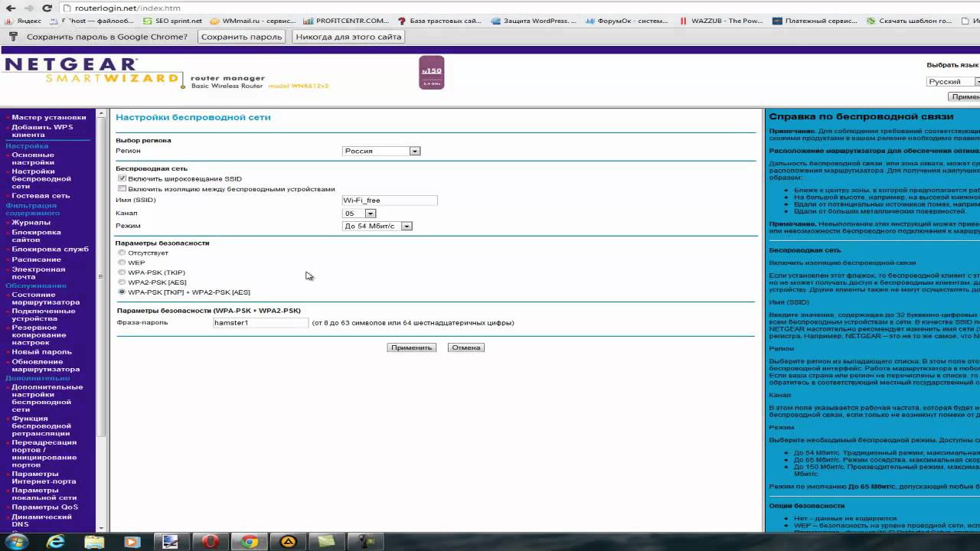Click the passphrase field containing hamster1
This screenshot has width=980, height=551.
click(260, 323)
